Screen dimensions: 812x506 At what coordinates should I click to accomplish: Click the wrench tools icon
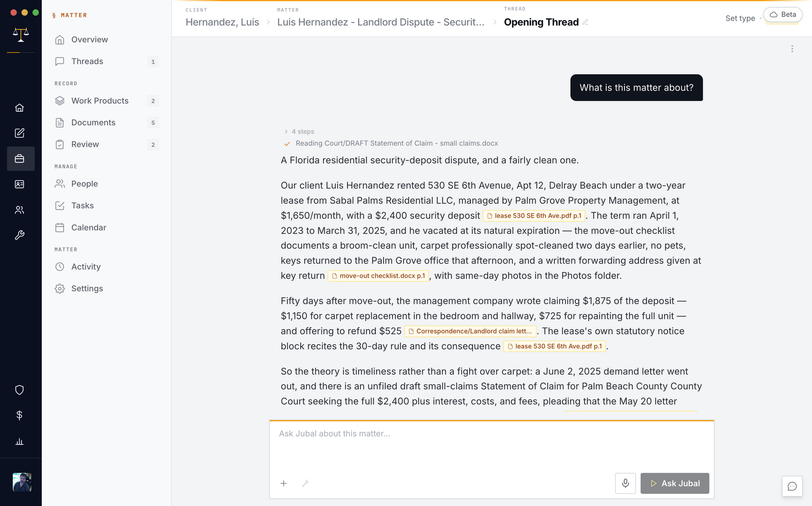pos(19,235)
